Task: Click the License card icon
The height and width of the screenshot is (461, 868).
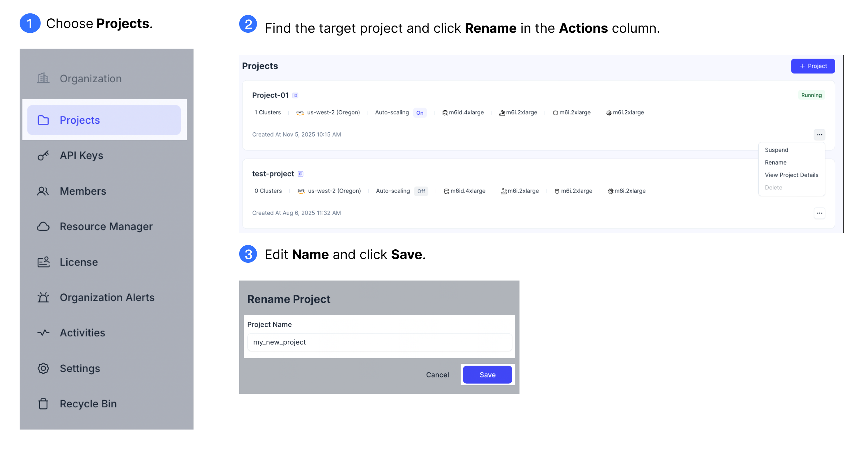Action: pos(43,262)
